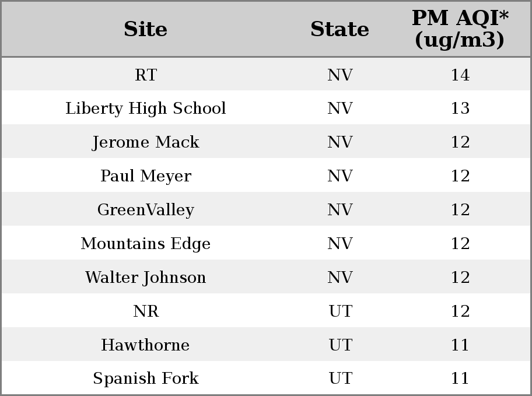Click the Walter Johnson site name
This screenshot has height=396, width=532.
click(146, 277)
